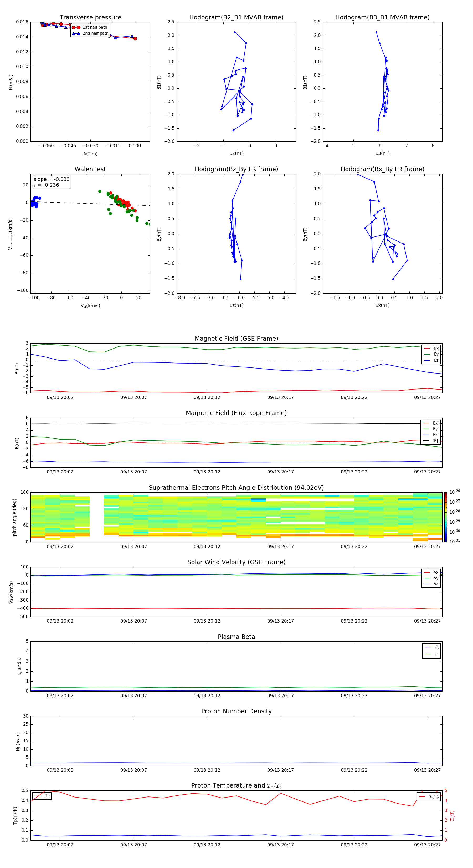Click the "slope = -0.033" annotation
Image resolution: width=473 pixels, height=868 pixels.
point(52,179)
